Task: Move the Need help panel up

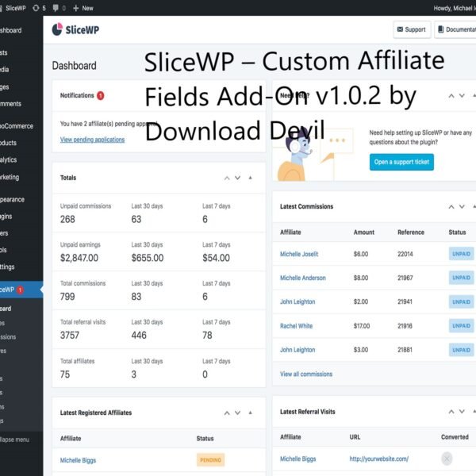Action: (x=451, y=96)
